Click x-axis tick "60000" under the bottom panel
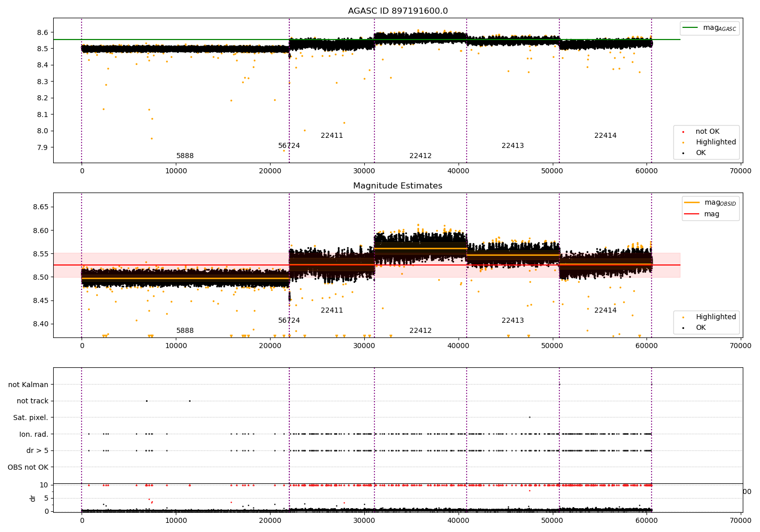 coord(647,520)
